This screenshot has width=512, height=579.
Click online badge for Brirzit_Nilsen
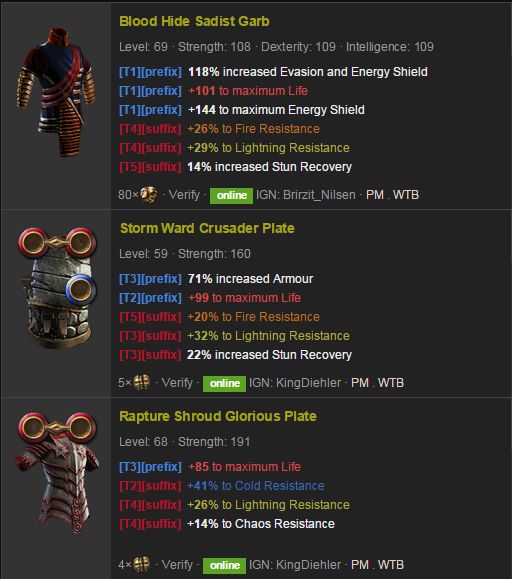[231, 195]
